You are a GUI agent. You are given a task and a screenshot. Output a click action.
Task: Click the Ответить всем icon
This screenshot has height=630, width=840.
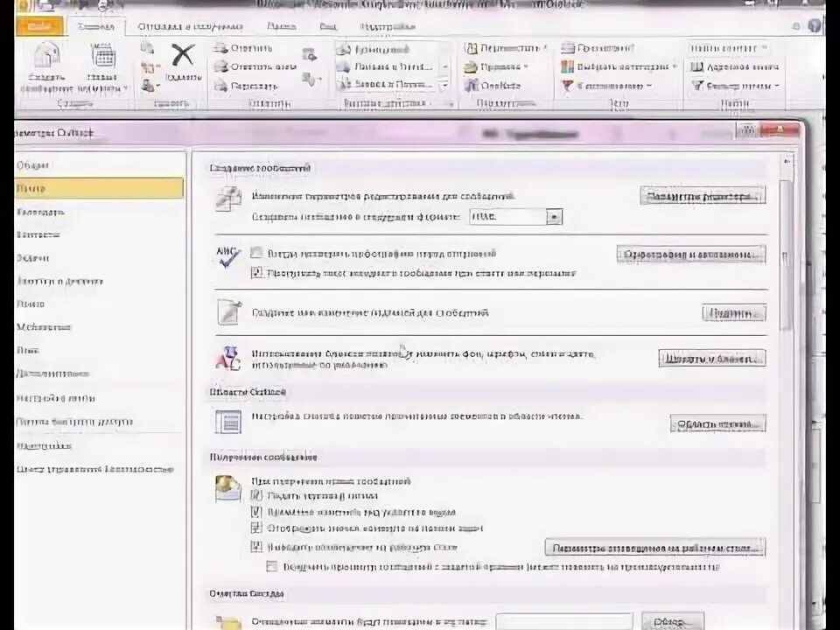pyautogui.click(x=220, y=67)
